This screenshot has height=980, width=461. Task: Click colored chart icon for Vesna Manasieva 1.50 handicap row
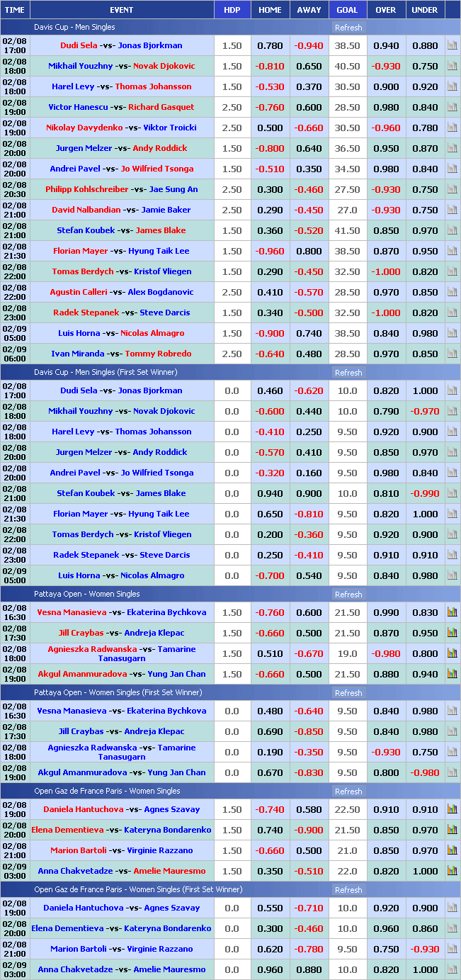point(452,612)
